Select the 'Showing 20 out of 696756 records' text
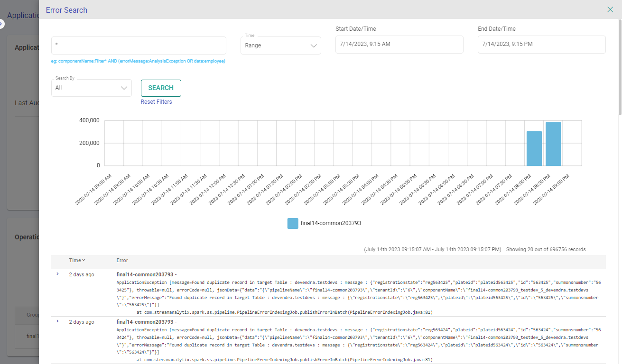 coord(546,249)
